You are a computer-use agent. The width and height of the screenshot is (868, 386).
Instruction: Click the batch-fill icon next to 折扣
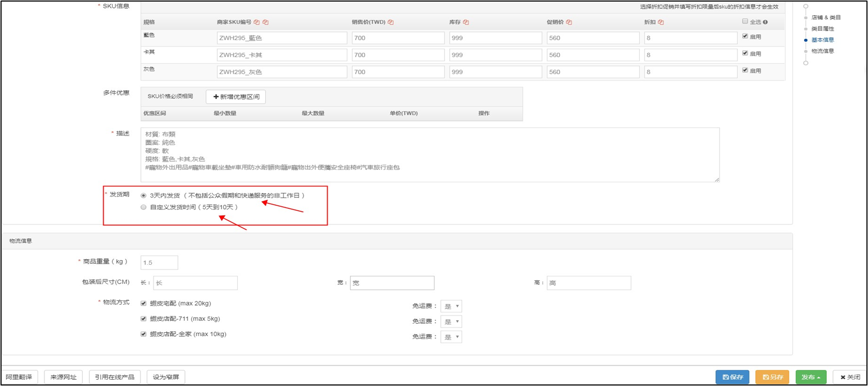[661, 22]
